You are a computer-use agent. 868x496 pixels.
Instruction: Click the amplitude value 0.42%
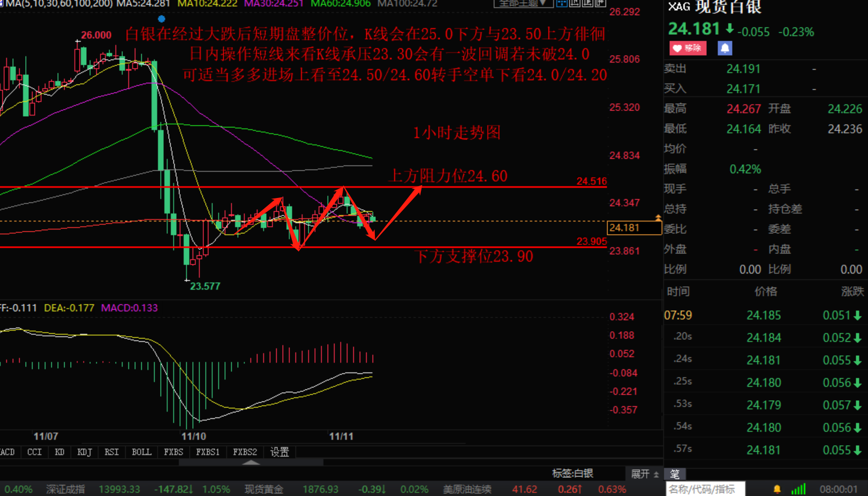(745, 169)
